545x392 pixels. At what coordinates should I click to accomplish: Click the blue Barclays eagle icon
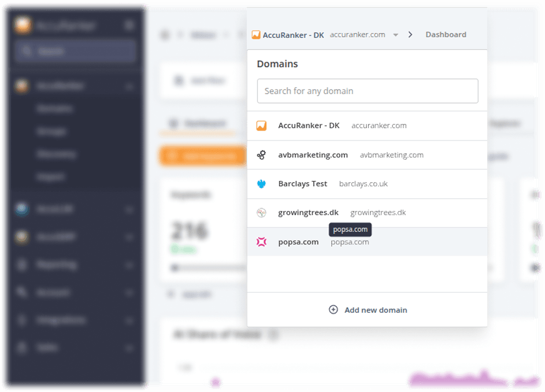click(261, 184)
